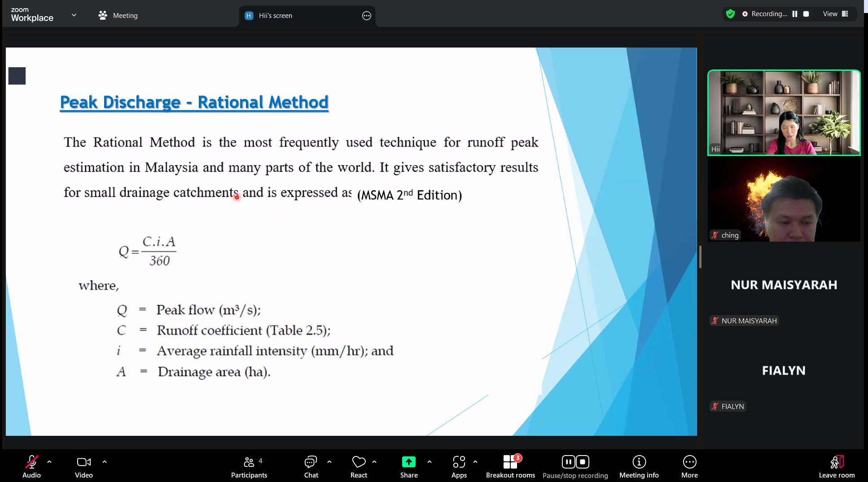Click the green Share screen icon
This screenshot has width=868, height=482.
tap(408, 462)
